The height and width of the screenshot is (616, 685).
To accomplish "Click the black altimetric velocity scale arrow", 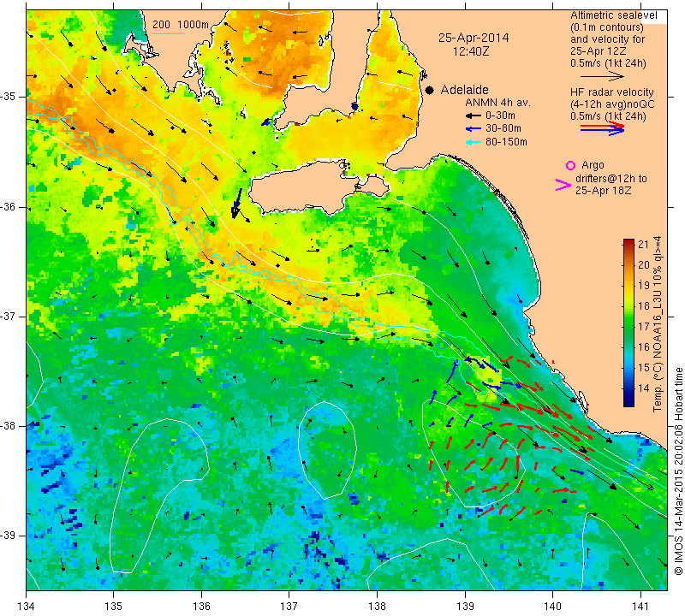I will click(602, 76).
